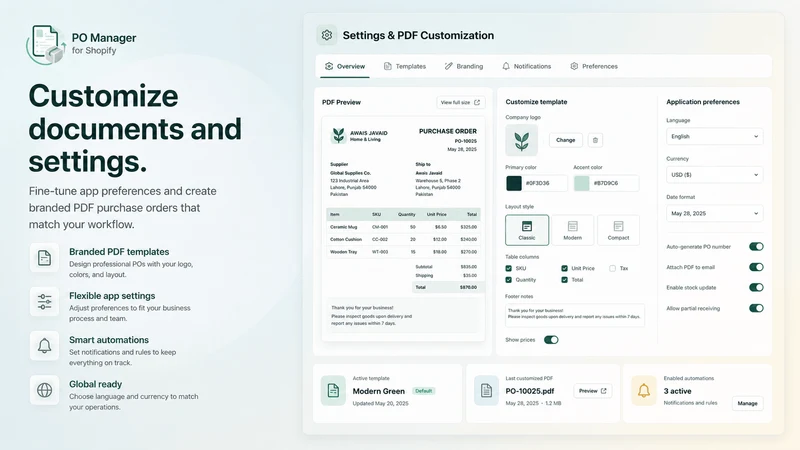Uncheck the Quantity column checkbox
800x450 pixels.
pos(509,280)
